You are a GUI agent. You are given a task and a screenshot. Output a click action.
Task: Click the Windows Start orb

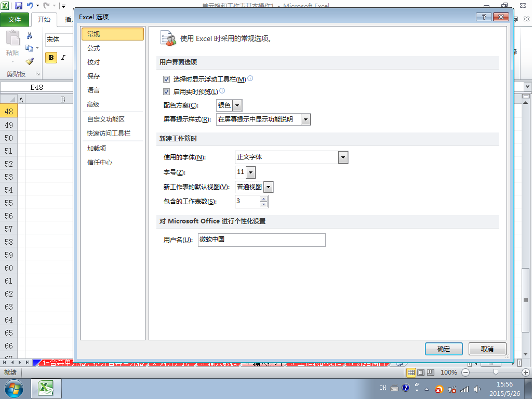click(x=14, y=389)
